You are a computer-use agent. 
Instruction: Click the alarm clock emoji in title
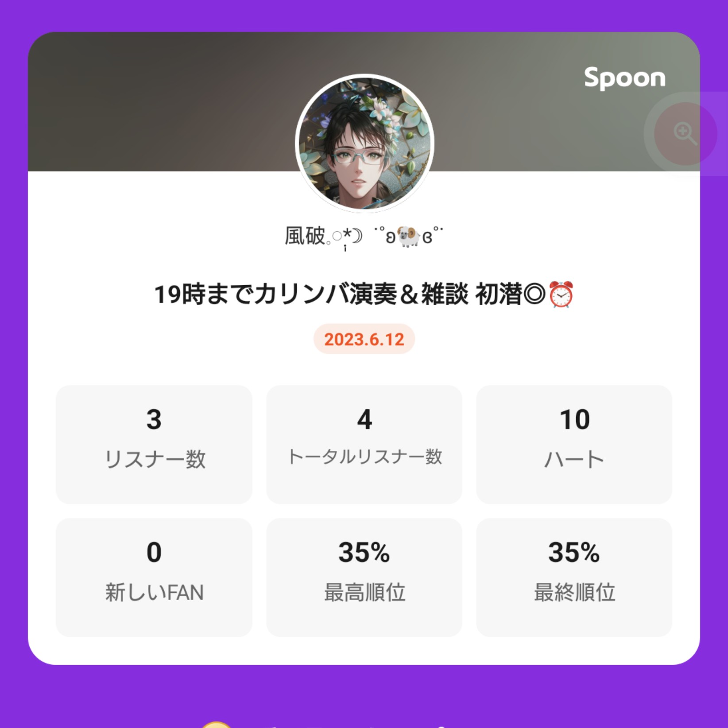561,294
